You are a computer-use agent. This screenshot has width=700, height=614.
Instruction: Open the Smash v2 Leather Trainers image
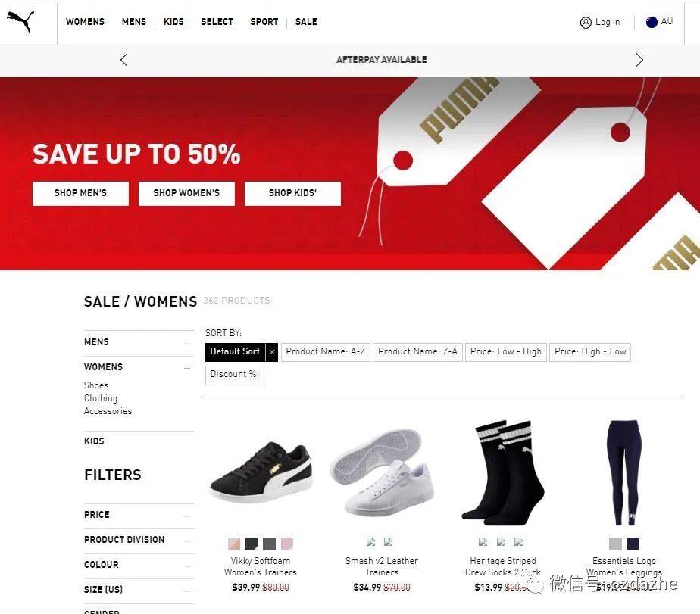(x=382, y=473)
